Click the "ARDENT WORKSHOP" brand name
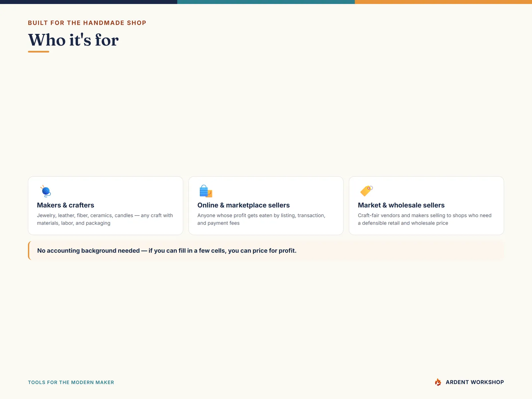This screenshot has height=399, width=532. (x=475, y=382)
